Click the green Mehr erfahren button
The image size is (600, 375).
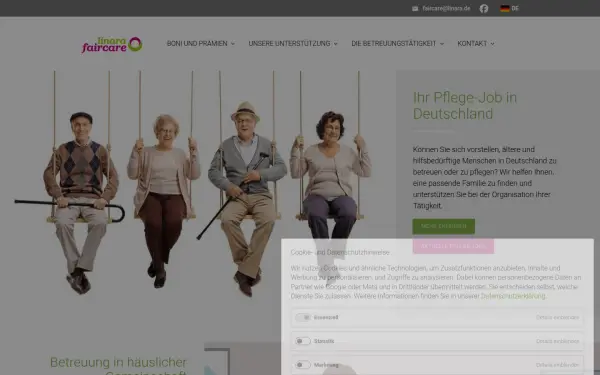tap(443, 226)
